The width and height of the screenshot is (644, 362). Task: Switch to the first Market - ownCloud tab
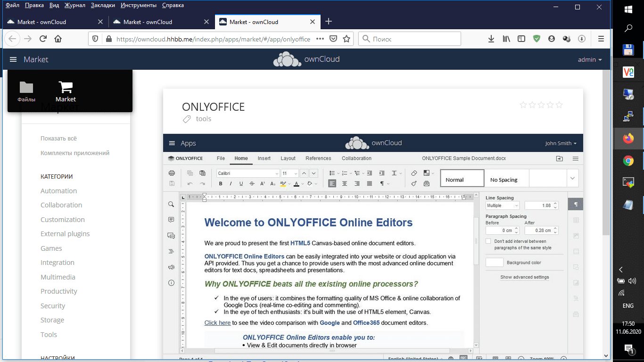point(41,22)
